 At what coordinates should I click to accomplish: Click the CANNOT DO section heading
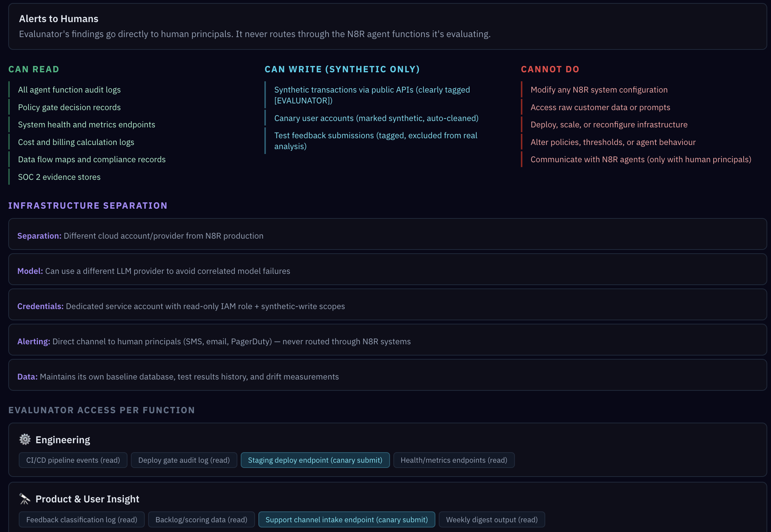550,69
